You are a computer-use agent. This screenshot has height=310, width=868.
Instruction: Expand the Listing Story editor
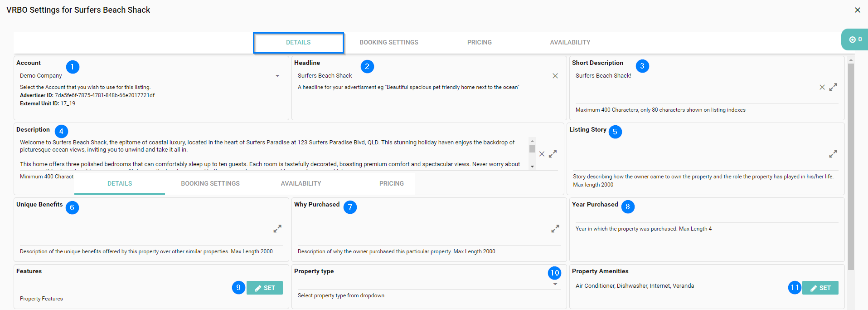pos(833,154)
